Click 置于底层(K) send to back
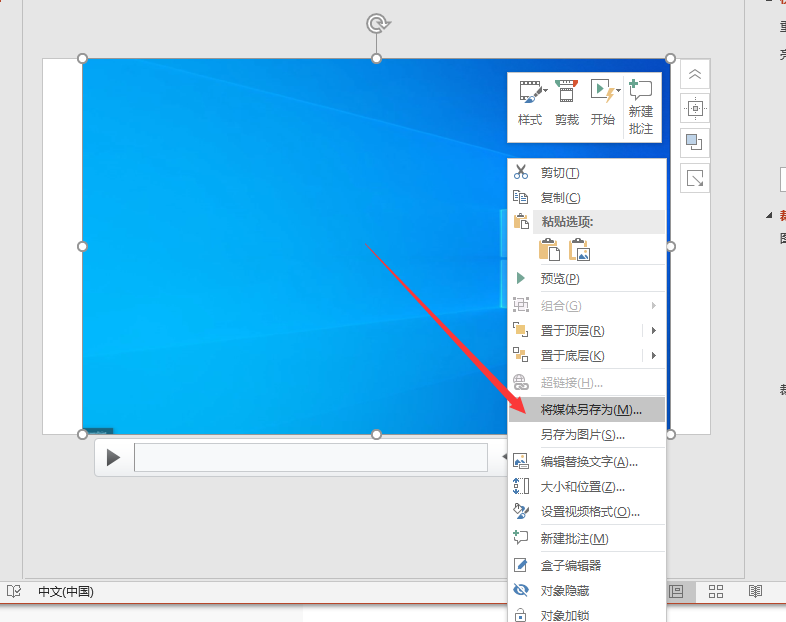Screen dimensions: 786x622 pyautogui.click(x=572, y=356)
